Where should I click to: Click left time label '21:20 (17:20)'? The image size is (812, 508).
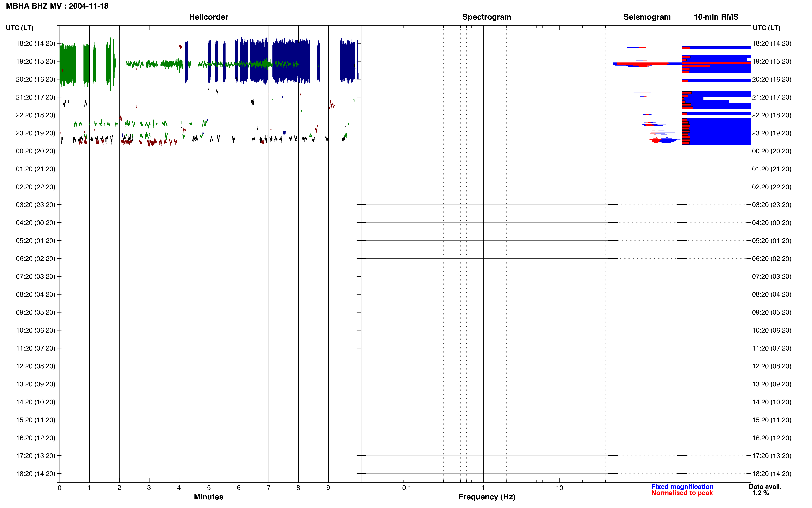36,97
